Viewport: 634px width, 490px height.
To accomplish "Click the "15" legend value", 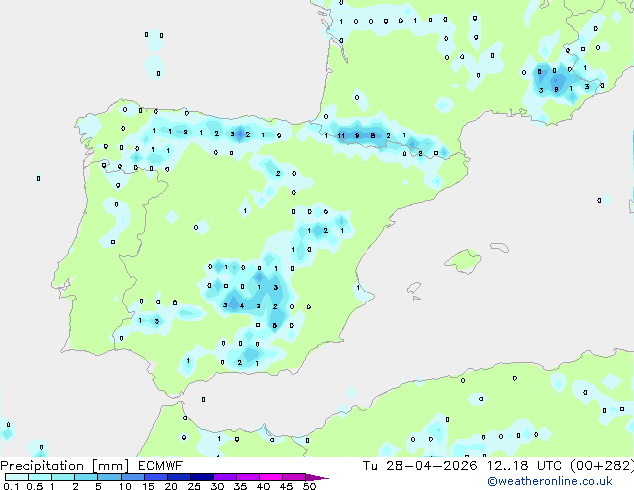I will tap(148, 486).
